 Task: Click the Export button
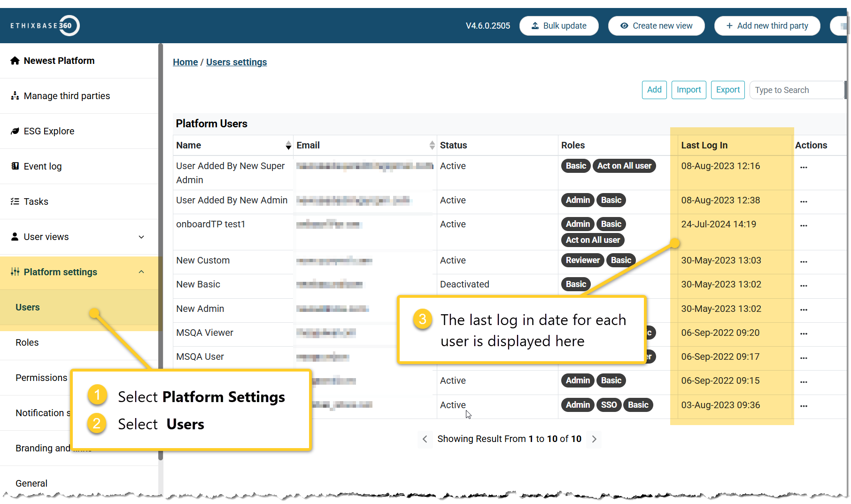(727, 90)
